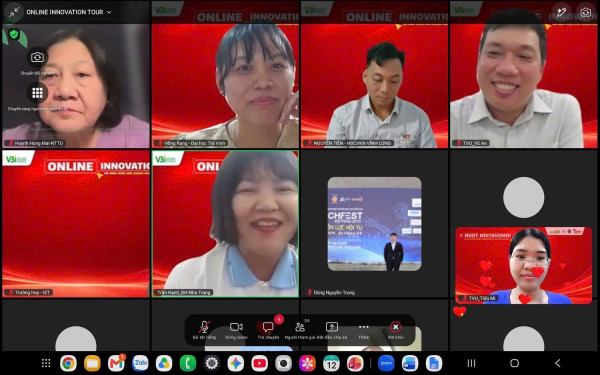This screenshot has width=600, height=375.
Task: Select Dũng Nguyễn Trung's profile picture tile
Action: point(374,224)
